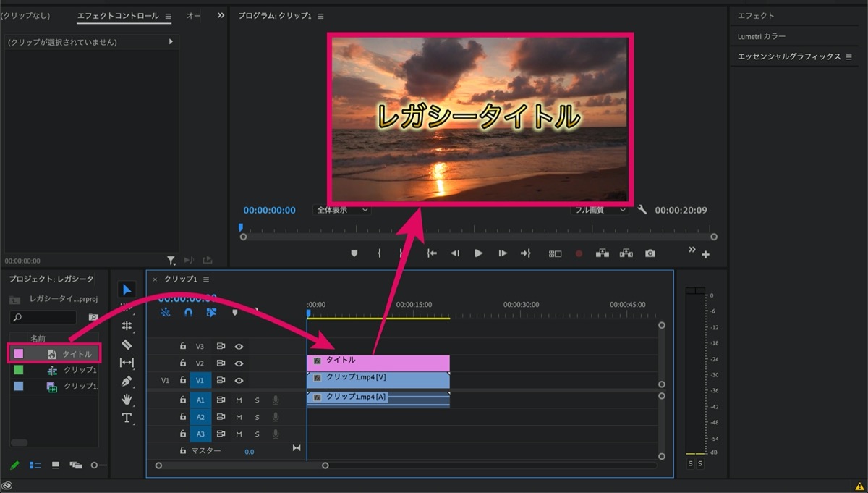Open the Effect Controls filter funnel
868x493 pixels.
point(171,261)
